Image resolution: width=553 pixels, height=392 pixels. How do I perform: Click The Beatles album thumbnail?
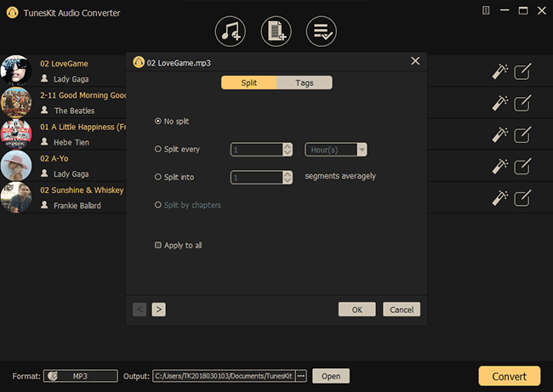[16, 102]
